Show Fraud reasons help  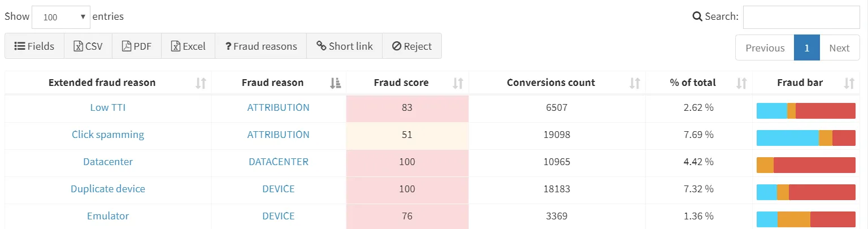tap(261, 46)
